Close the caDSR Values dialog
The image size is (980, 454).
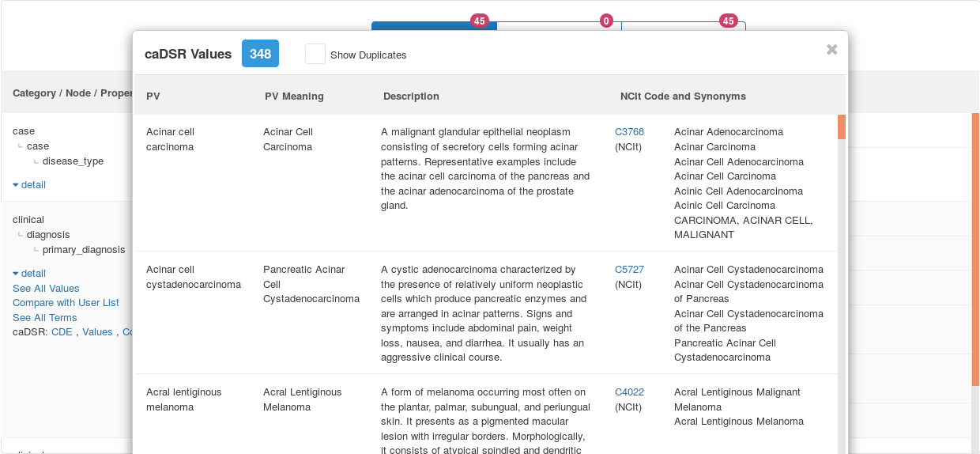click(x=831, y=50)
